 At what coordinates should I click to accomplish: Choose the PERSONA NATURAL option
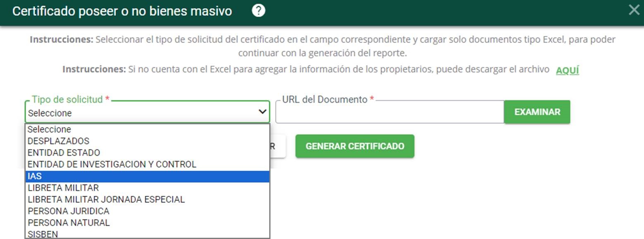pyautogui.click(x=69, y=223)
